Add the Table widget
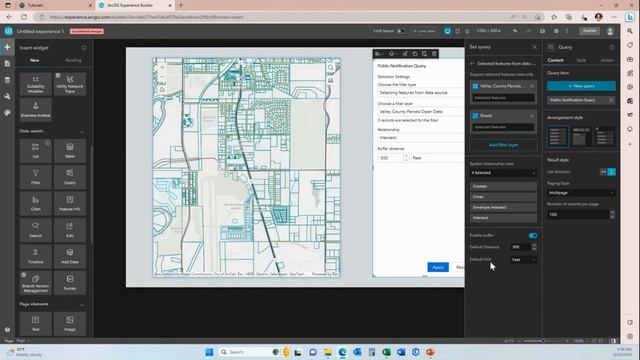The image size is (640, 360). click(70, 150)
